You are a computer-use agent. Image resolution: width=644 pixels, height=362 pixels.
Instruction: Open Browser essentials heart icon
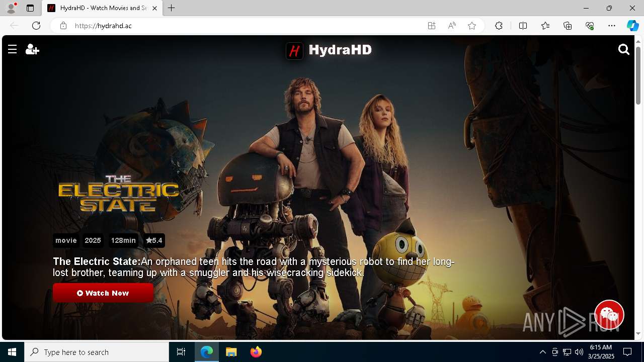click(590, 26)
